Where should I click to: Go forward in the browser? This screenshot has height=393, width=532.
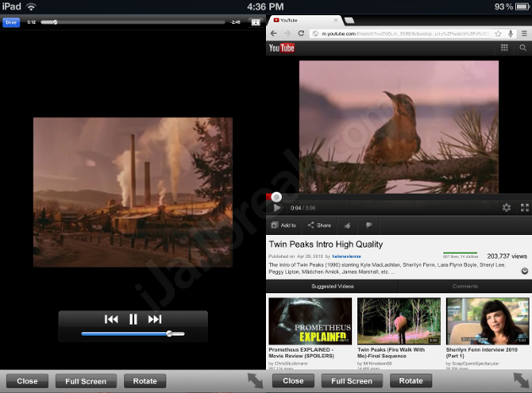tap(287, 33)
